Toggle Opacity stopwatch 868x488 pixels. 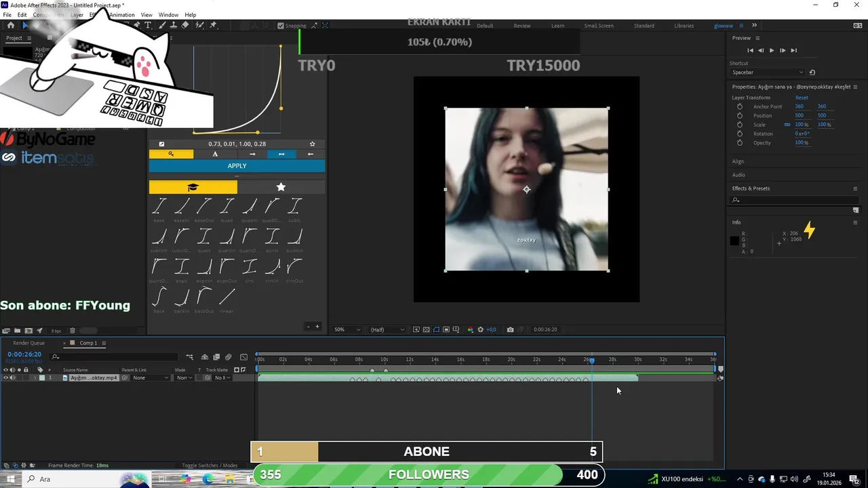point(739,142)
